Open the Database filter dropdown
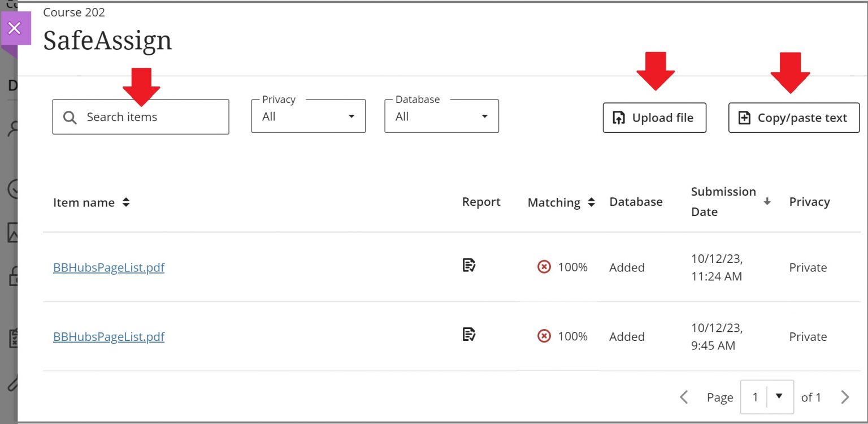The width and height of the screenshot is (868, 424). [x=441, y=116]
